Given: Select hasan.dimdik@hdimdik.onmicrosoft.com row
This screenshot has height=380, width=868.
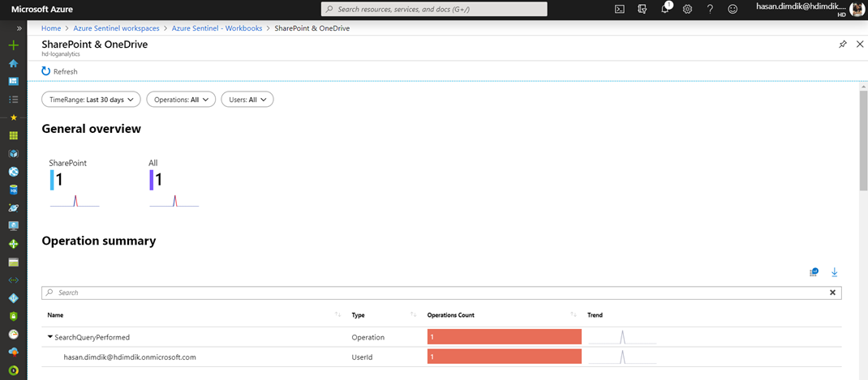Looking at the screenshot, I should click(441, 357).
